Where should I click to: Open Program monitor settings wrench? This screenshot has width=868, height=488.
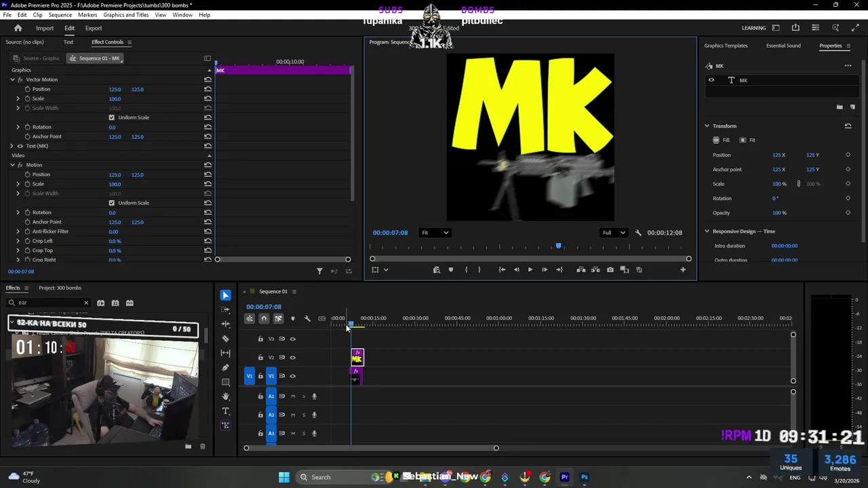tap(638, 232)
